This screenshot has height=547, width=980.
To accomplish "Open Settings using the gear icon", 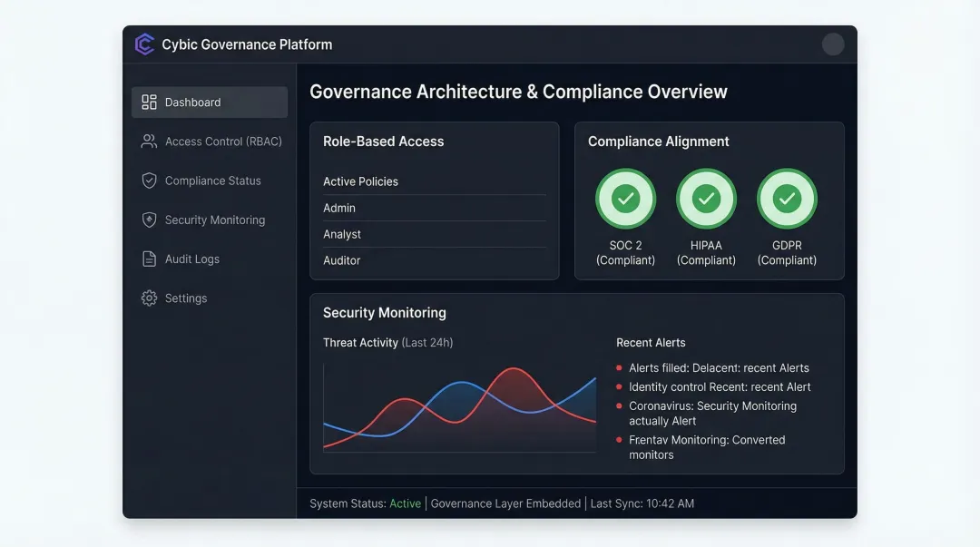I will (148, 298).
